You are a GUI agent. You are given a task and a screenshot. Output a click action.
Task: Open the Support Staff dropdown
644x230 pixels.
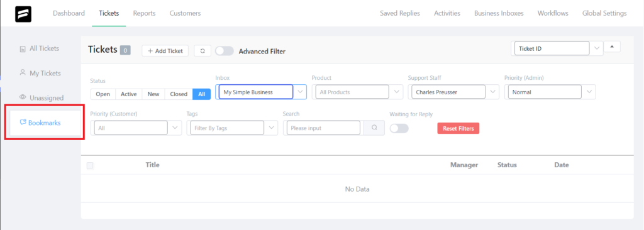point(454,92)
